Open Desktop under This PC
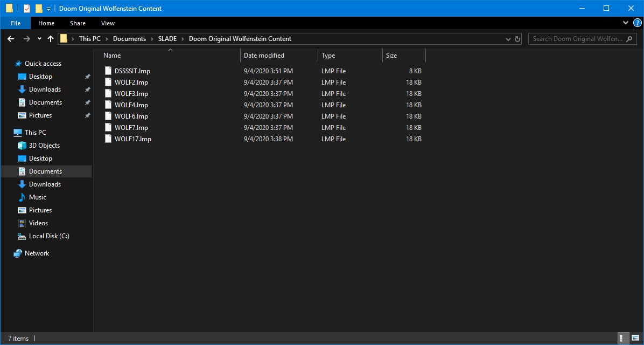644x345 pixels. coord(40,158)
